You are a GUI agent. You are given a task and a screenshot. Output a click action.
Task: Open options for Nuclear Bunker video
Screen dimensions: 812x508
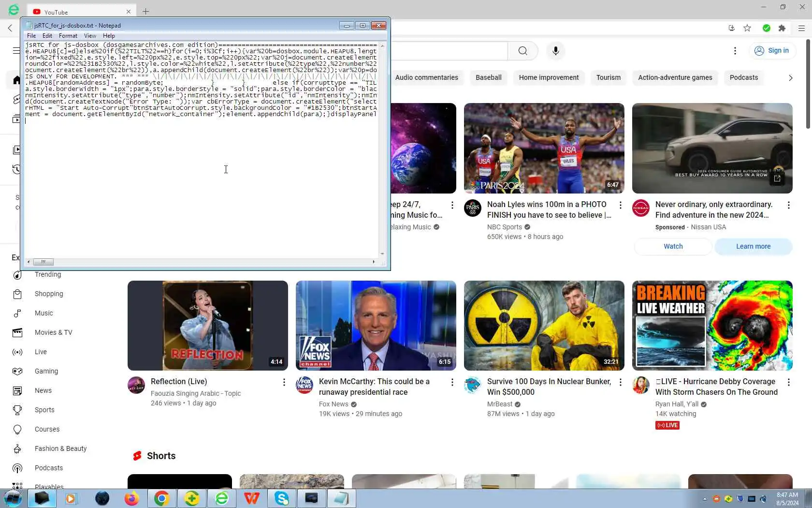tap(620, 382)
